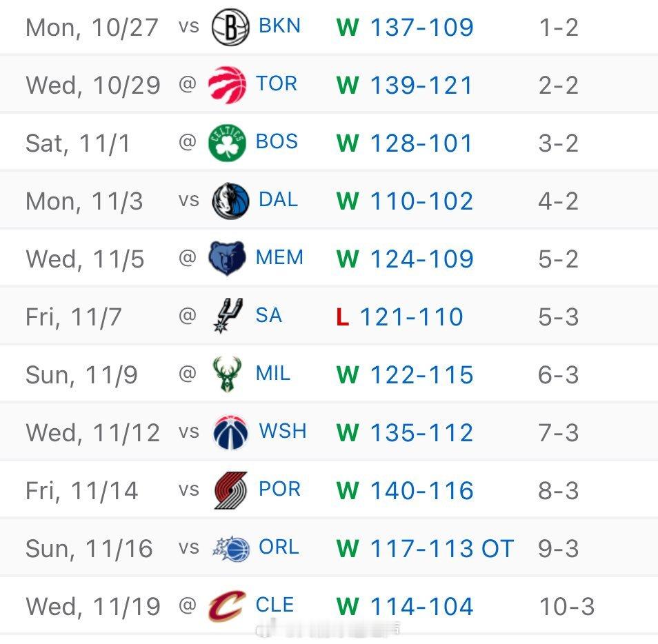Screen dimensions: 658x644
Task: Select the Fri, 11/14 game row
Action: point(329,490)
